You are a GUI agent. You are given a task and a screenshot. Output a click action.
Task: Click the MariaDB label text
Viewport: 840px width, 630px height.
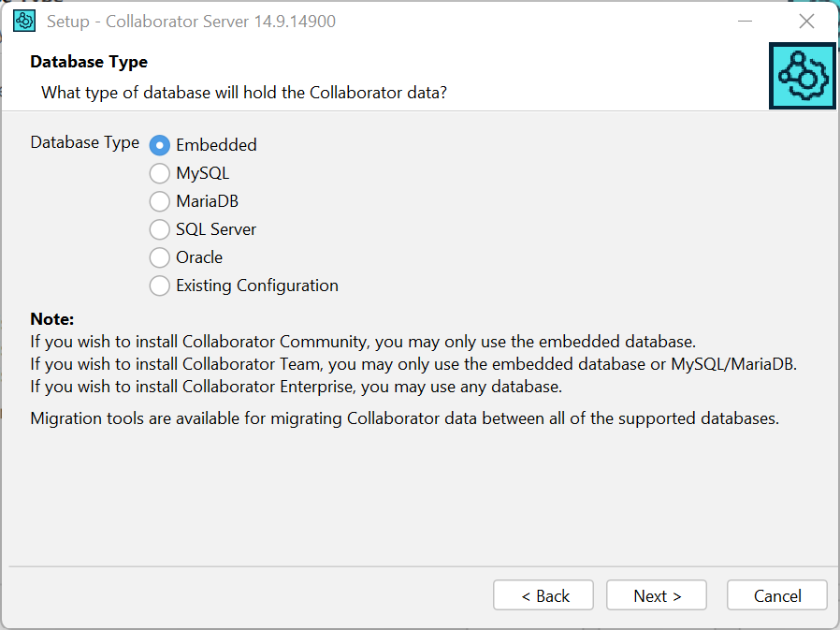pyautogui.click(x=209, y=201)
